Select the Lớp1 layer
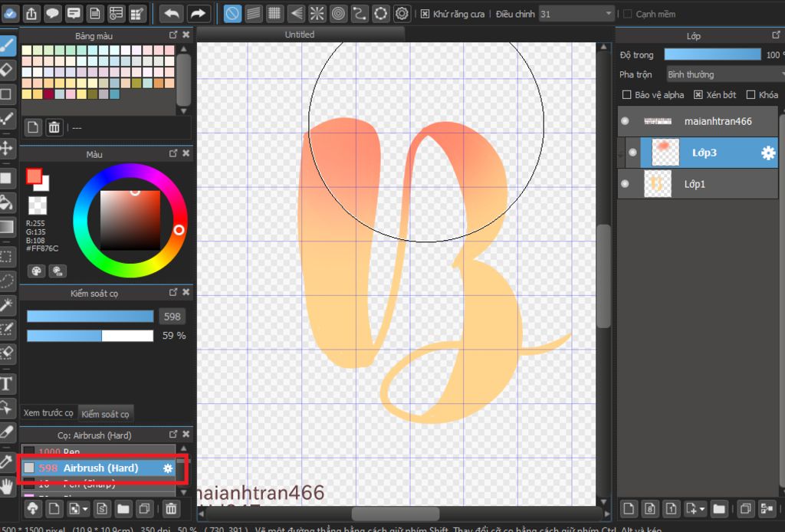785x532 pixels. click(698, 184)
